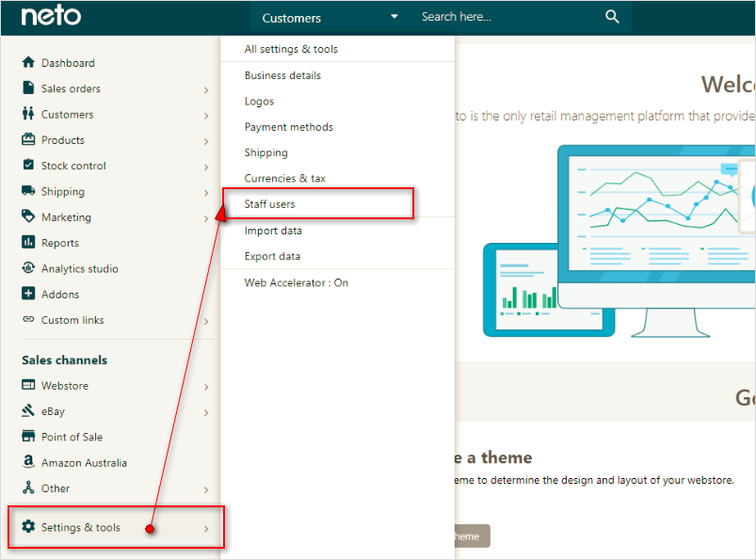Click the eBay gavel icon
This screenshot has height=560, width=756.
tap(28, 411)
